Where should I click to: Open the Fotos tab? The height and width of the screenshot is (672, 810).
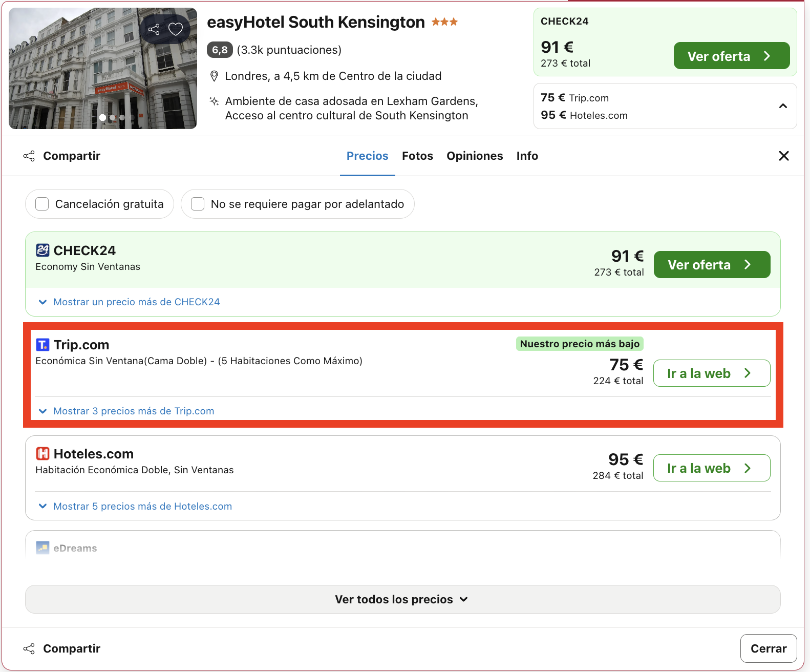click(x=417, y=156)
